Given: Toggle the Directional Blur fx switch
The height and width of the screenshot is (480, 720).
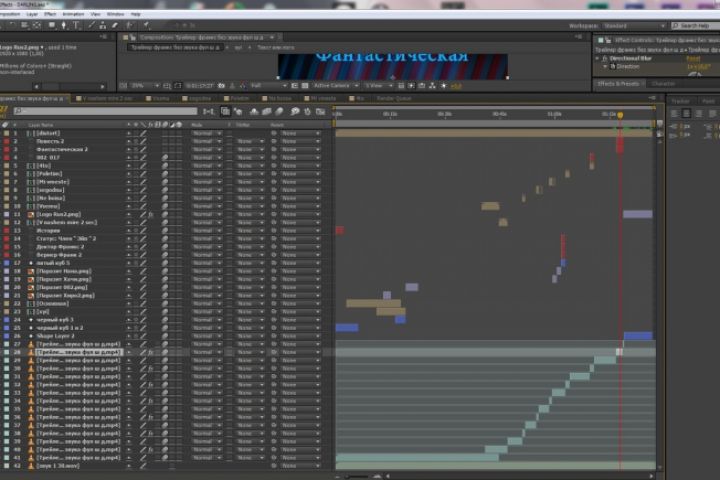Looking at the screenshot, I should (x=605, y=58).
